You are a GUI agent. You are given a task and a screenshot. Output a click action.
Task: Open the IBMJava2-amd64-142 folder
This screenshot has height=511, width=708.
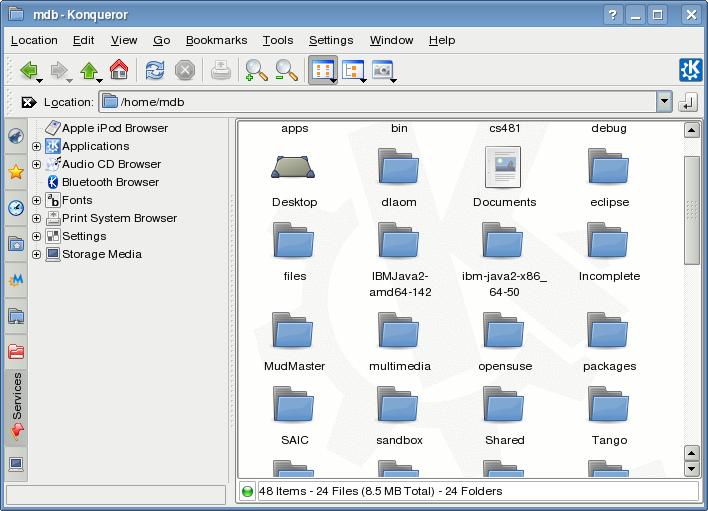(398, 241)
